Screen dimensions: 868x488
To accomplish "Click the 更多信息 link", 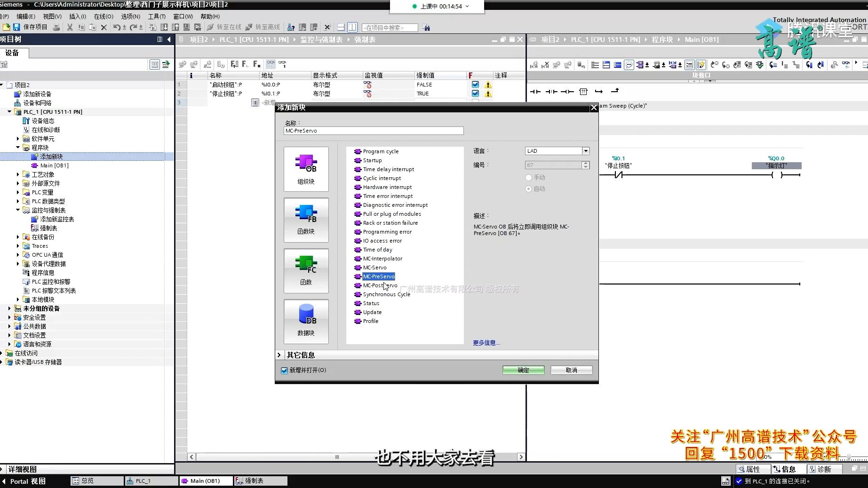I will tap(485, 342).
